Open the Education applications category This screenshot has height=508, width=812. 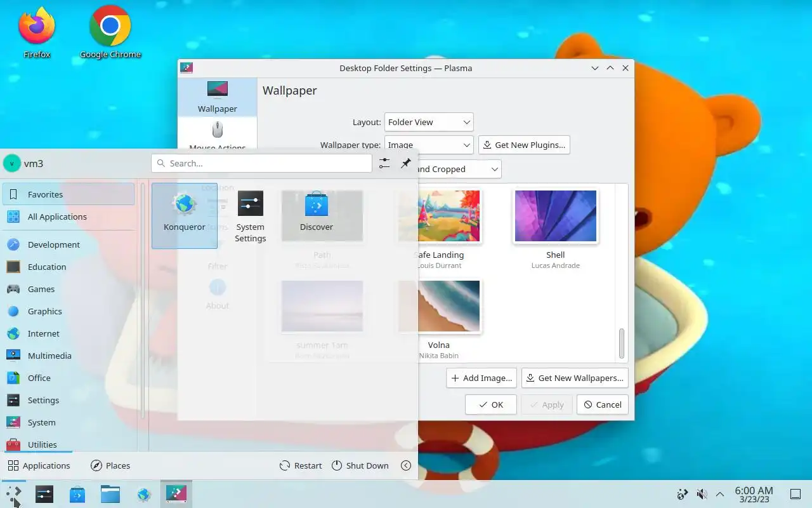[x=69, y=267]
